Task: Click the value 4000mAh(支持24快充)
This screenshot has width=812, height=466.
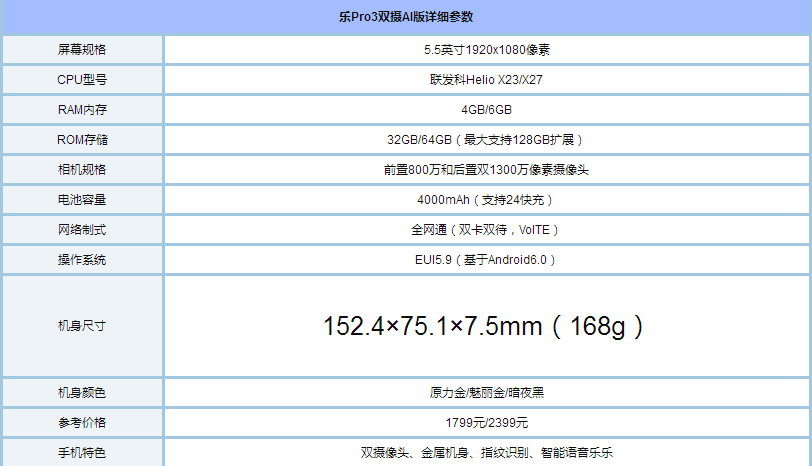Action: [x=487, y=200]
